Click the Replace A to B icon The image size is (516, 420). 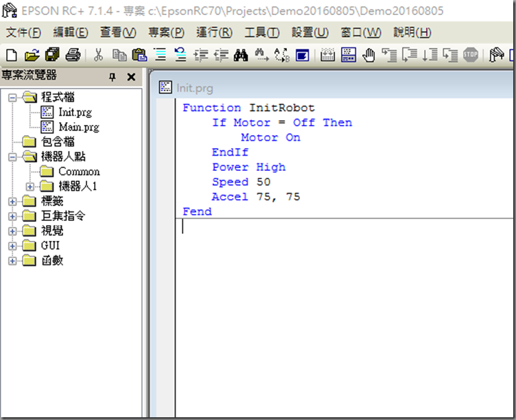tap(282, 55)
